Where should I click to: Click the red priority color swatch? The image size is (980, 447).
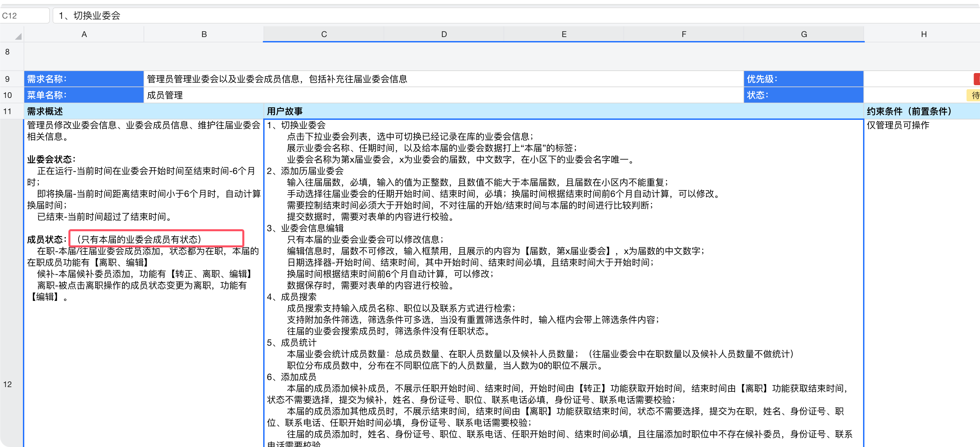[976, 79]
